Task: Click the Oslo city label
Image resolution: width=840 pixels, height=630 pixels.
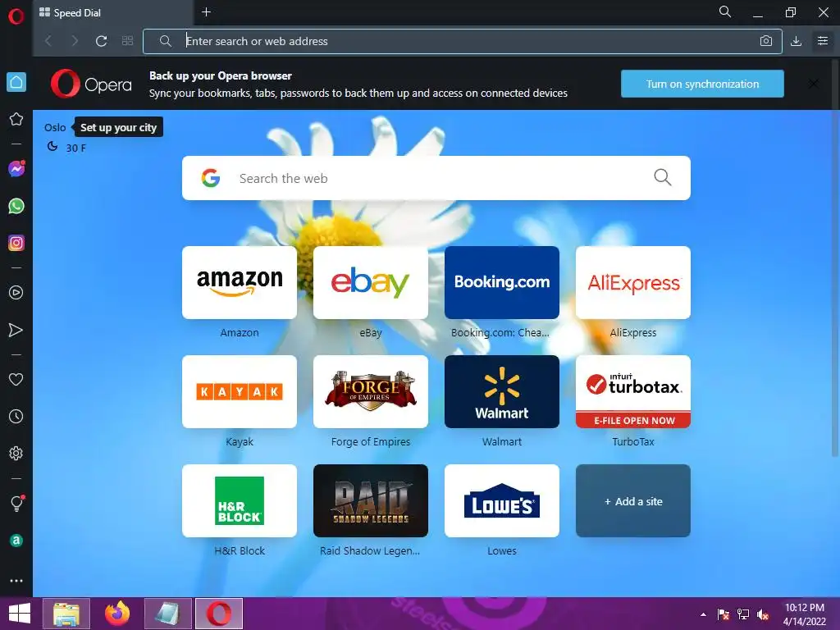Action: [55, 127]
